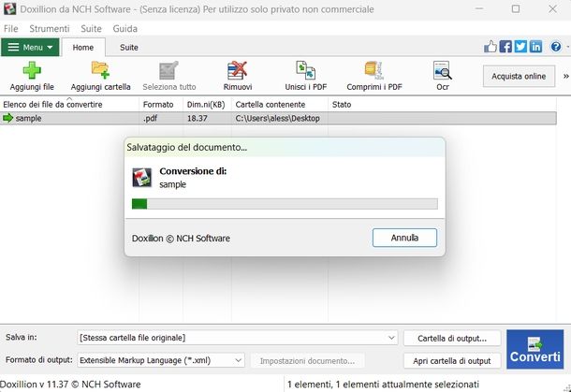Click the Cartella di output... button
This screenshot has width=571, height=392.
(452, 338)
